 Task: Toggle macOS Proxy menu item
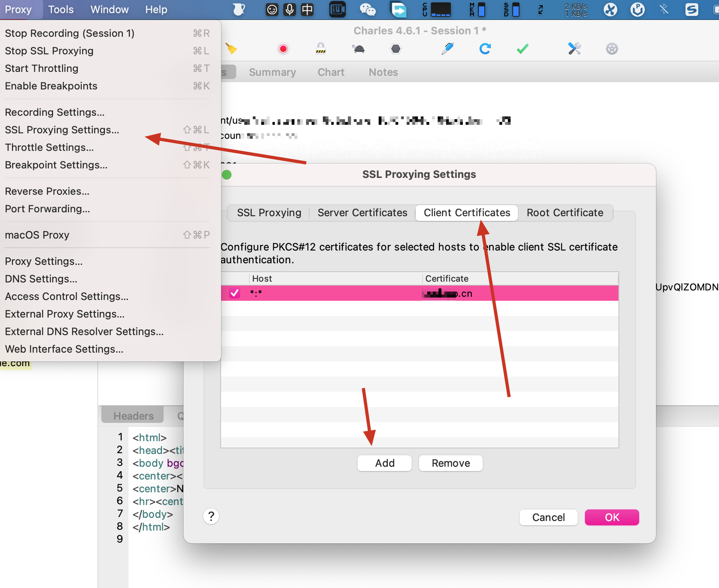tap(37, 235)
